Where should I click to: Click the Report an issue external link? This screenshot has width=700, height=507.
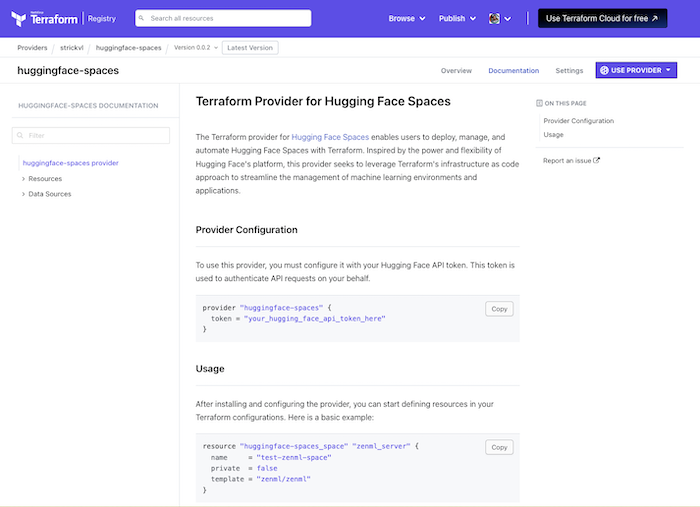571,160
